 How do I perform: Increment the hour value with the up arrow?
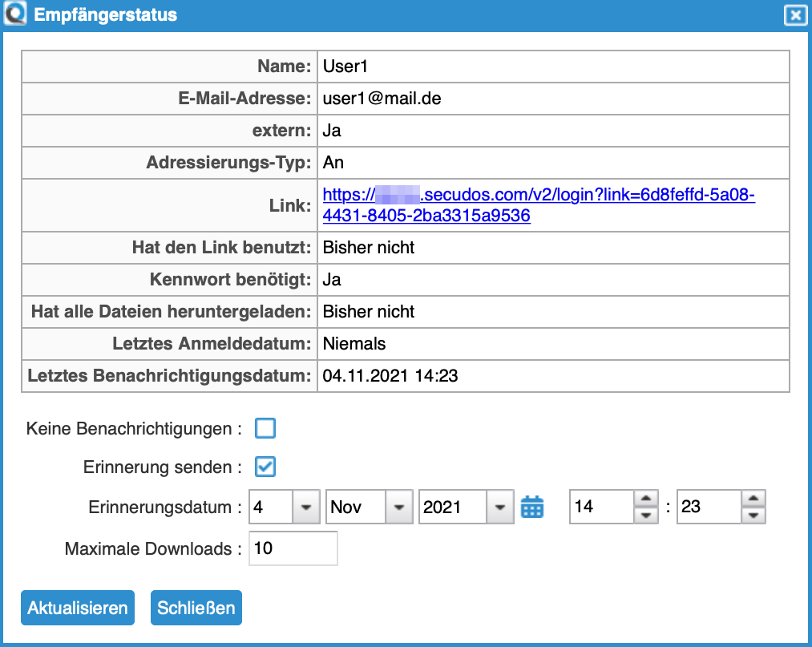[648, 499]
